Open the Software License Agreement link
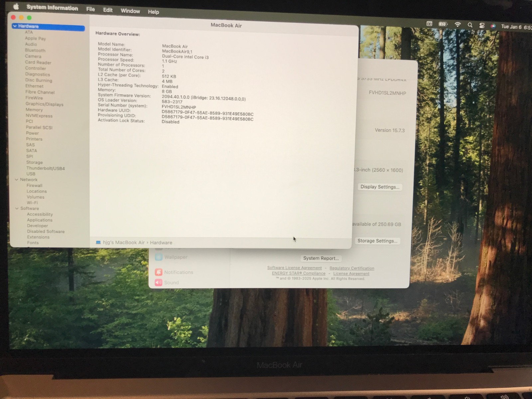This screenshot has width=532, height=399. (x=294, y=268)
